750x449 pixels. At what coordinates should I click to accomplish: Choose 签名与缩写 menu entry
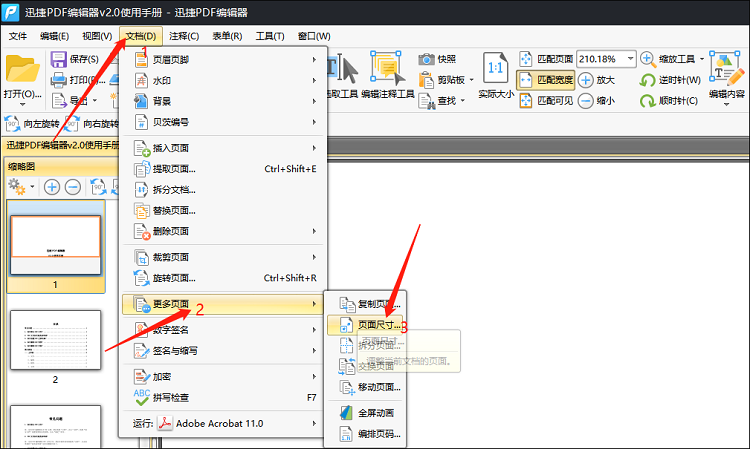[x=223, y=350]
